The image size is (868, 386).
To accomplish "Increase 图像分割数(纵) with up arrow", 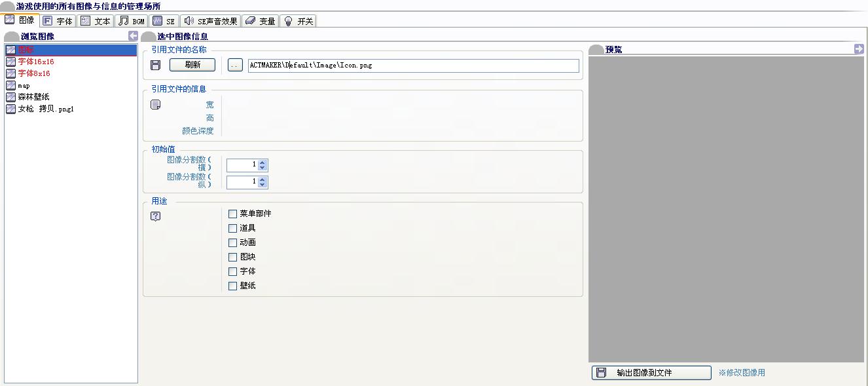I will tap(262, 179).
